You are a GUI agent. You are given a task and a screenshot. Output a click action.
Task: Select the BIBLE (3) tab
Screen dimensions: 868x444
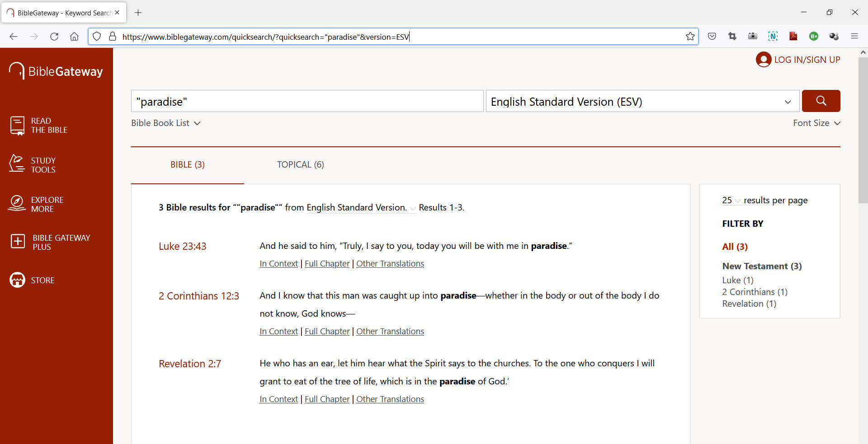tap(187, 164)
